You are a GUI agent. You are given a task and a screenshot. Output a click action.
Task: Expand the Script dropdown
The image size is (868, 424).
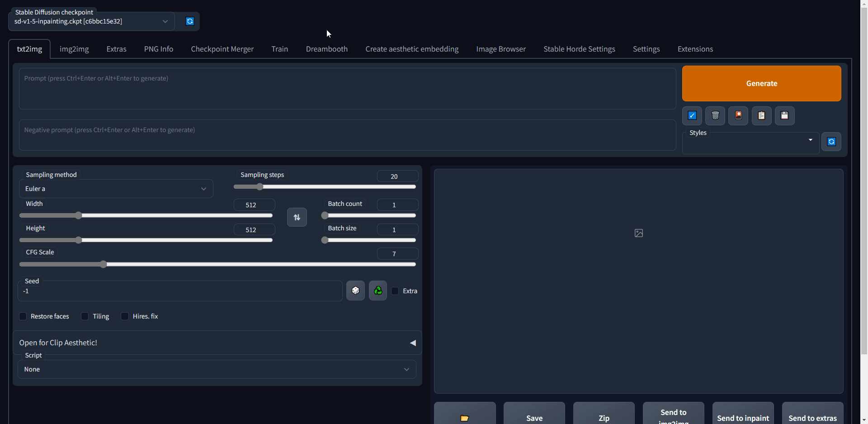click(x=217, y=369)
